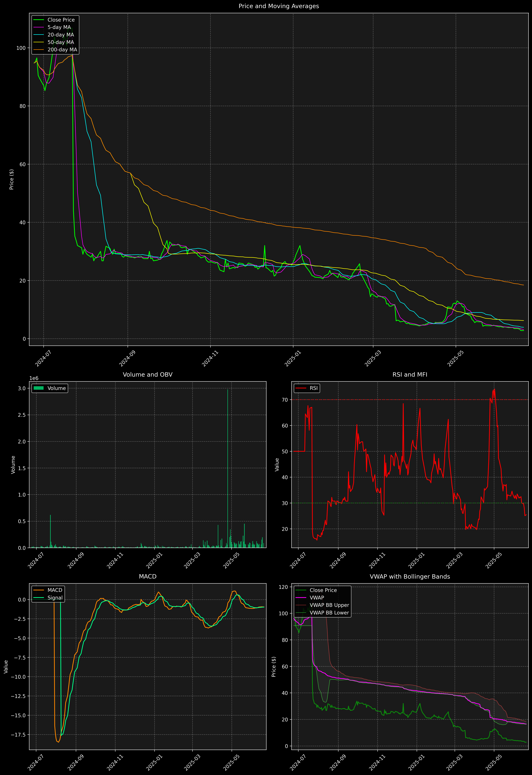The image size is (532, 775).
Task: Click the magenta swatch beside VWAP legend entry
Action: tap(301, 598)
